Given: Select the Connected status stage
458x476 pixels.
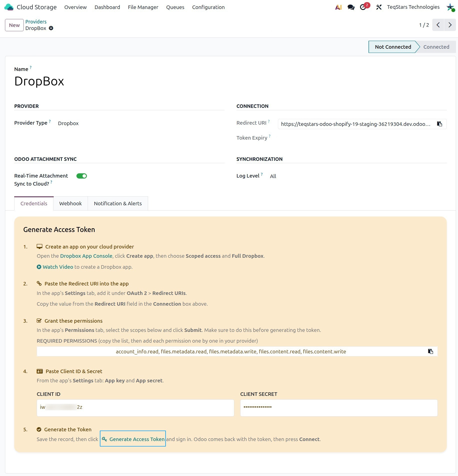Looking at the screenshot, I should (436, 47).
